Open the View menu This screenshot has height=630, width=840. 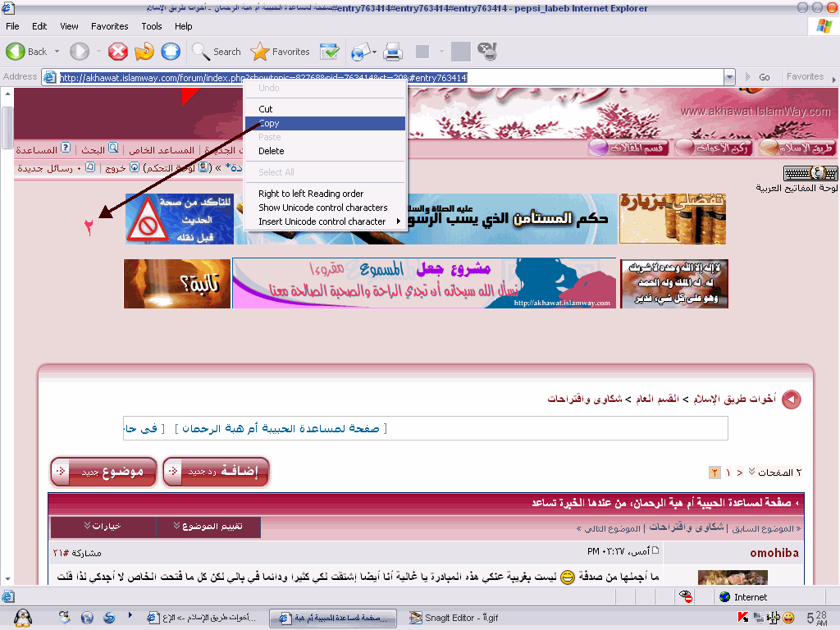coord(69,26)
